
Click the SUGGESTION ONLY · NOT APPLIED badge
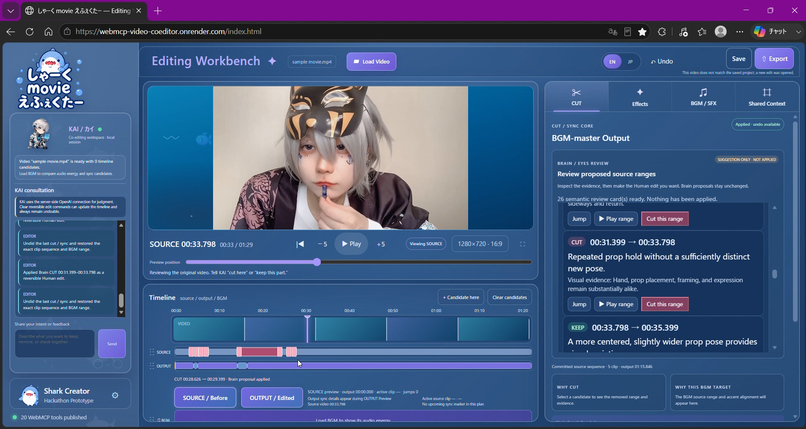point(746,160)
